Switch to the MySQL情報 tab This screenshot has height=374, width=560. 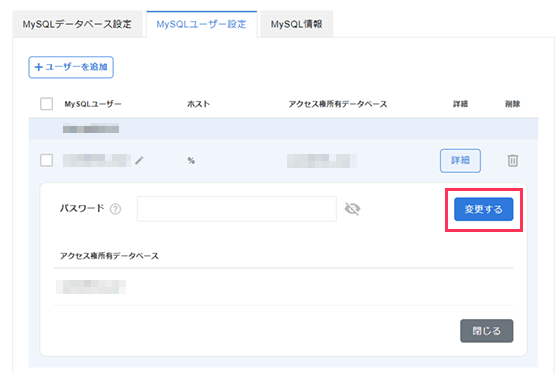point(296,24)
